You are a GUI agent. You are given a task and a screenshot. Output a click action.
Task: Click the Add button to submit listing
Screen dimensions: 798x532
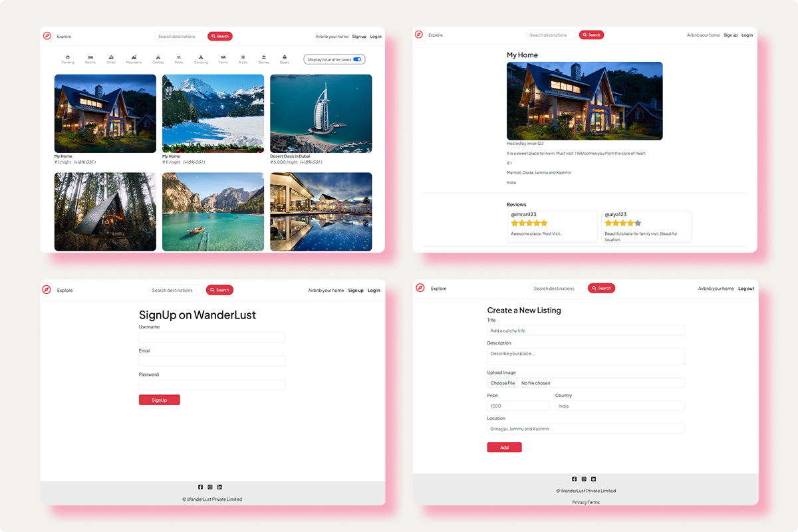504,448
